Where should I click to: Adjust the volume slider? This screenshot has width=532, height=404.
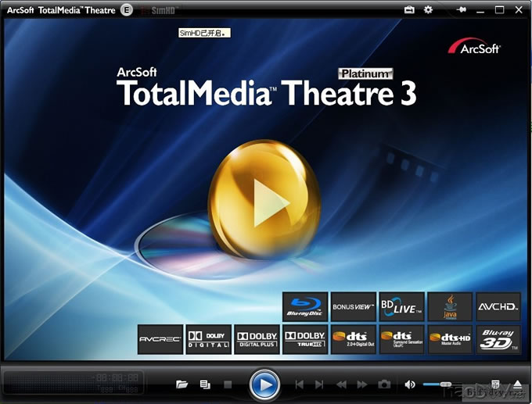point(444,384)
